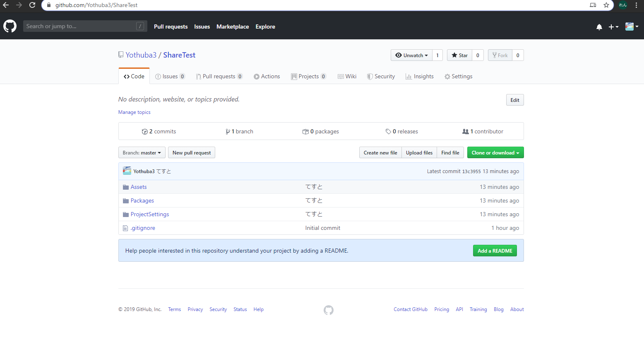Star the ShareTest repository
644x345 pixels.
coord(459,55)
